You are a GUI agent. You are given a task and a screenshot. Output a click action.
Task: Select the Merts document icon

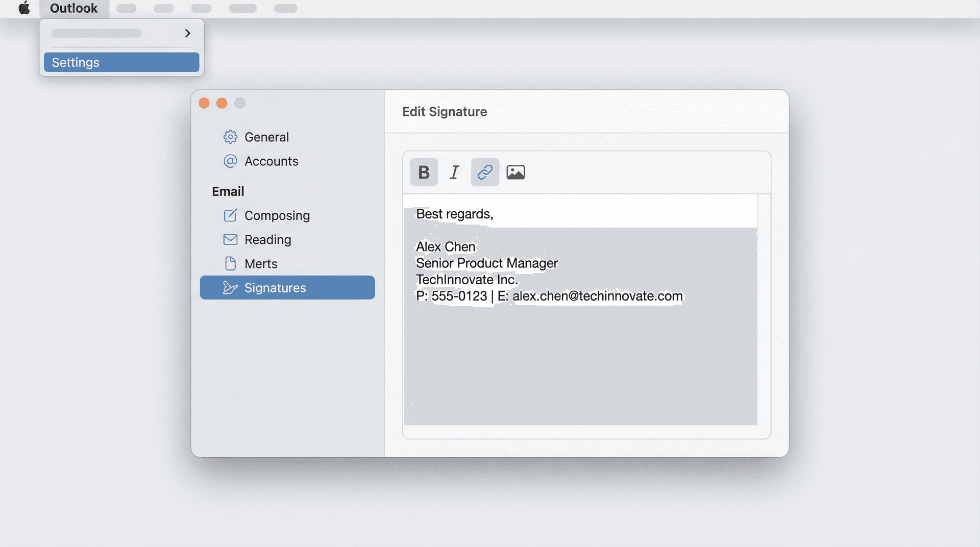tap(231, 263)
